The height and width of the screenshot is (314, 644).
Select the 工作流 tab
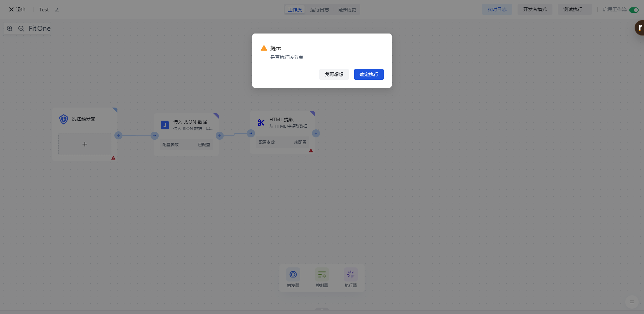[295, 10]
